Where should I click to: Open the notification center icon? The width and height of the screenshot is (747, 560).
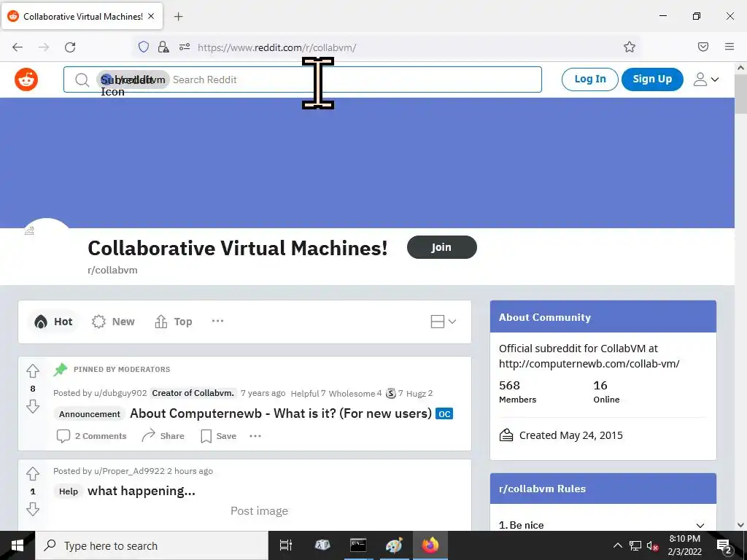pos(724,545)
